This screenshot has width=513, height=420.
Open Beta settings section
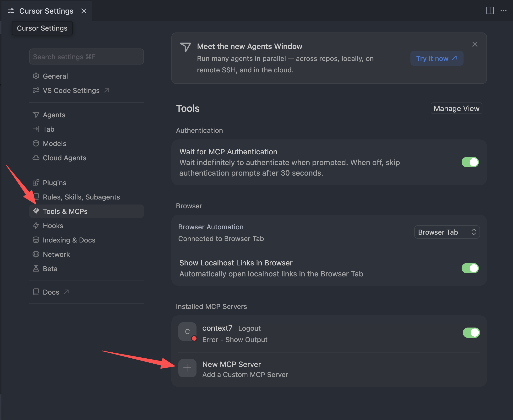pyautogui.click(x=87, y=268)
